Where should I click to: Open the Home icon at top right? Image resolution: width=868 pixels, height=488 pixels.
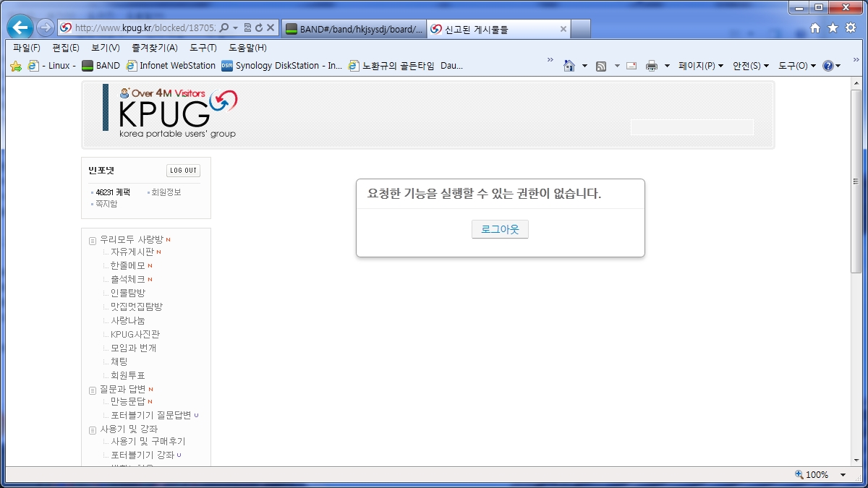815,27
